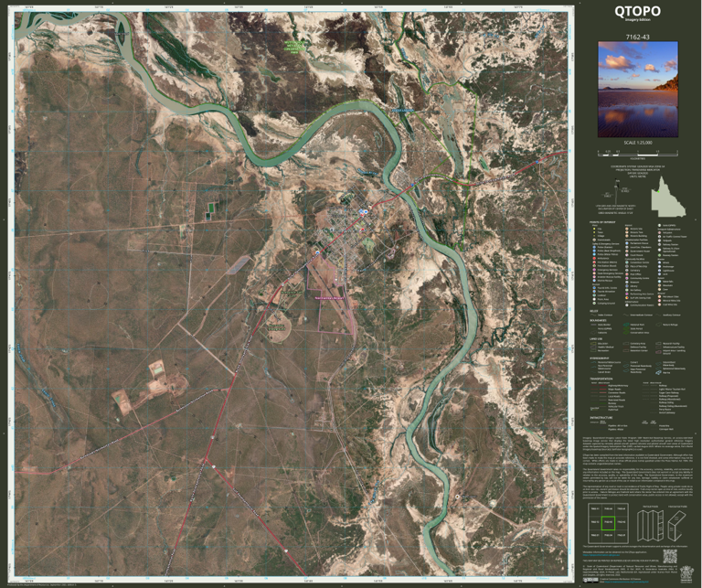Select the sheet number 7162-43 heading
The width and height of the screenshot is (702, 588).
pos(638,37)
